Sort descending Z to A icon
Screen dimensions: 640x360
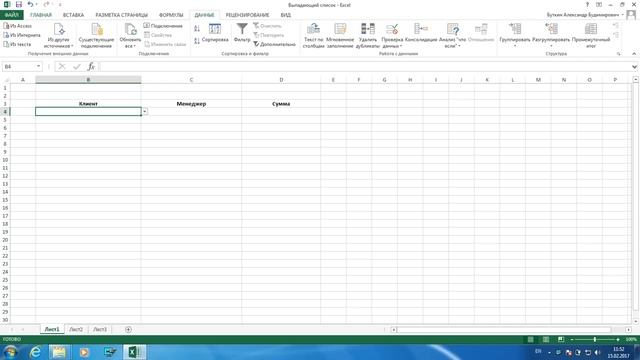197,40
